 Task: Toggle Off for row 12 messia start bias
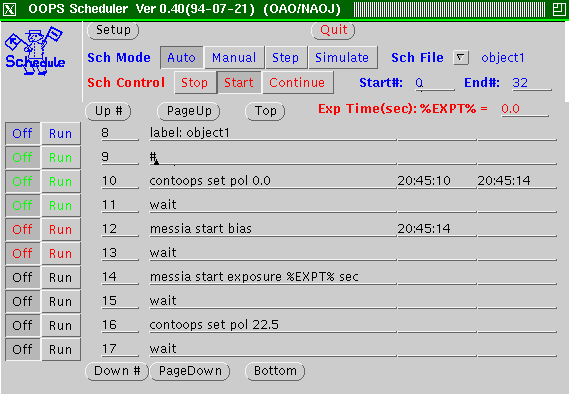coord(22,229)
